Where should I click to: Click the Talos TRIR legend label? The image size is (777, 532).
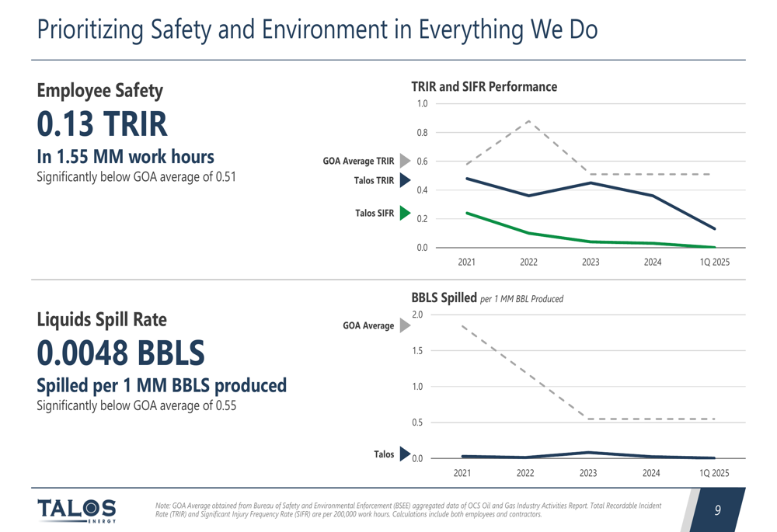click(374, 180)
